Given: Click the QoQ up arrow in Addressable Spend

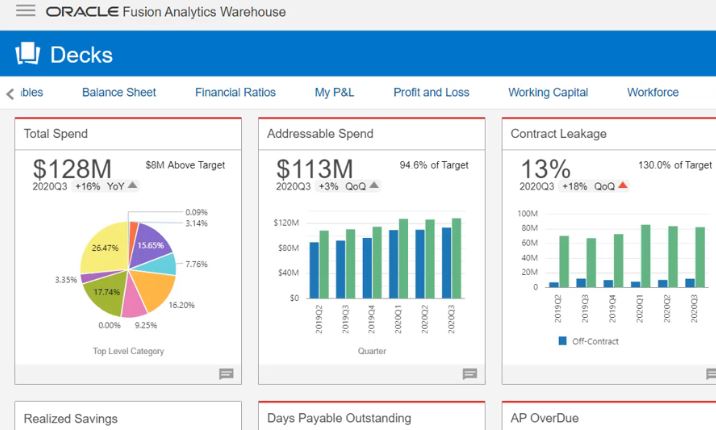Looking at the screenshot, I should (x=374, y=185).
